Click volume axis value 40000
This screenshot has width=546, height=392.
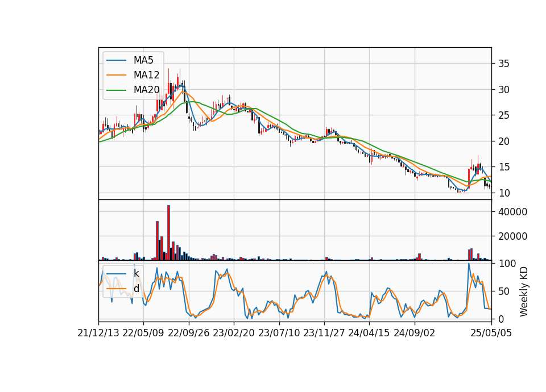coord(512,212)
